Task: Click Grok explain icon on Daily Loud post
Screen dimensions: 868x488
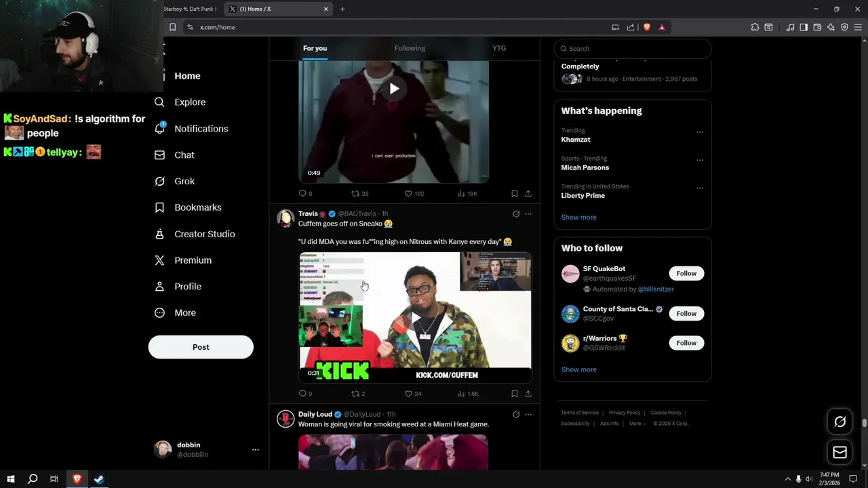Action: tap(516, 415)
